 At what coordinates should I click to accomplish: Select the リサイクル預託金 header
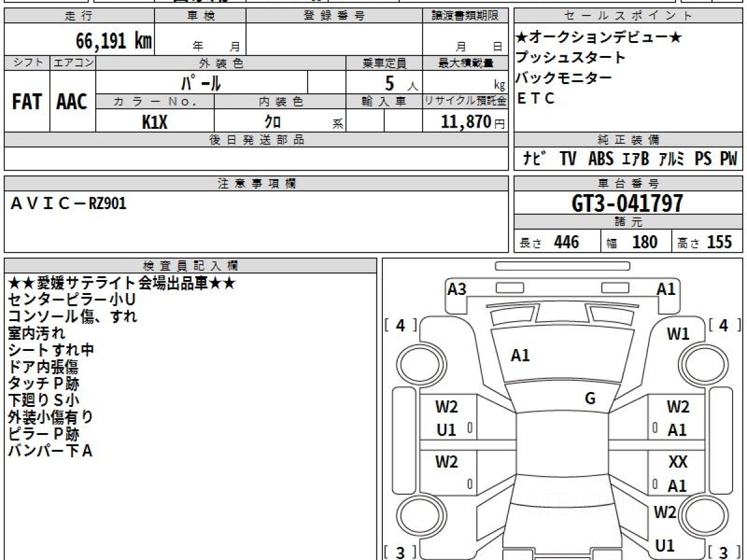point(466,102)
